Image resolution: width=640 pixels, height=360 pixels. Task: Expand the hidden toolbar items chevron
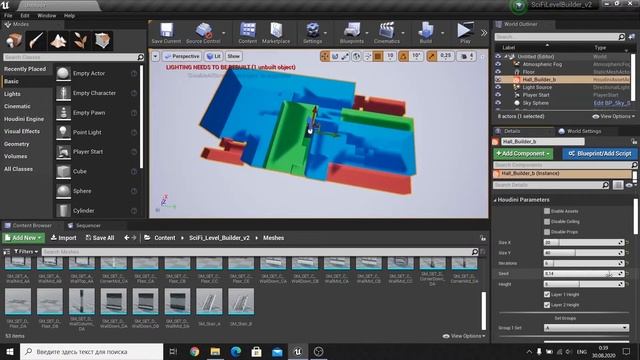pos(484,33)
